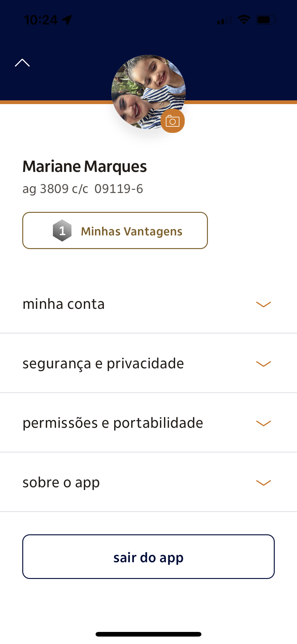Expand segurança e privacidade chevron arrow

(x=264, y=364)
